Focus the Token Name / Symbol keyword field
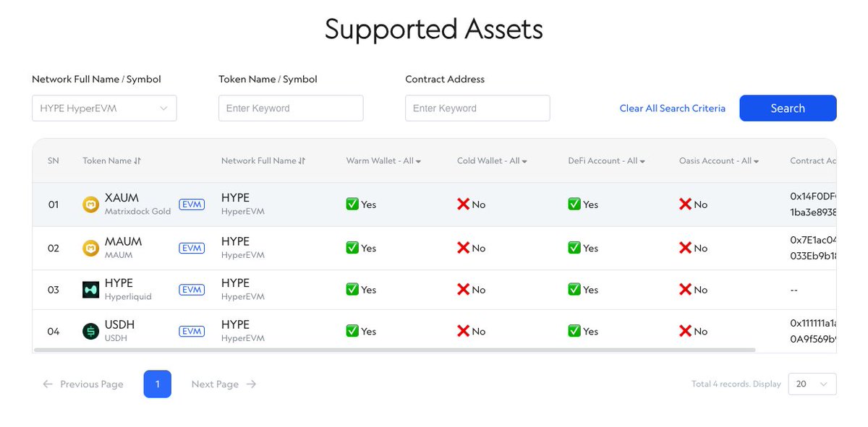Screen dimensions: 868x427 click(291, 108)
